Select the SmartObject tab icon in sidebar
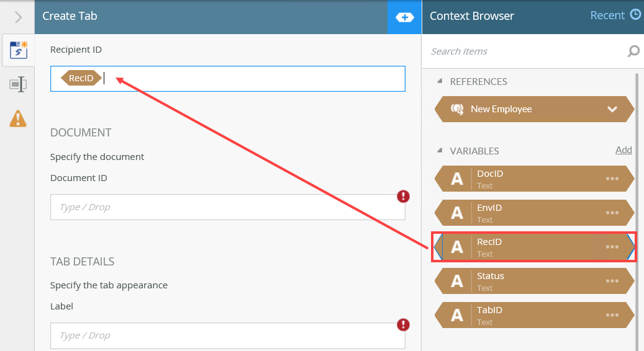Image resolution: width=644 pixels, height=351 pixels. (x=18, y=51)
